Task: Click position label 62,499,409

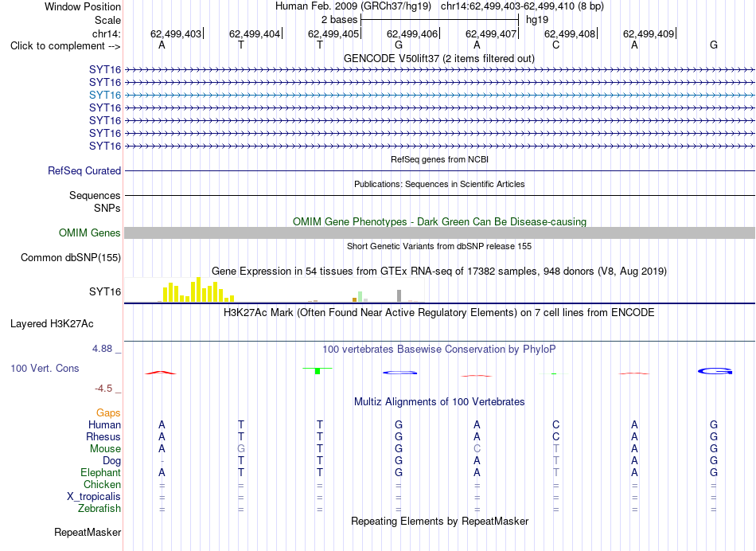Action: click(x=649, y=33)
